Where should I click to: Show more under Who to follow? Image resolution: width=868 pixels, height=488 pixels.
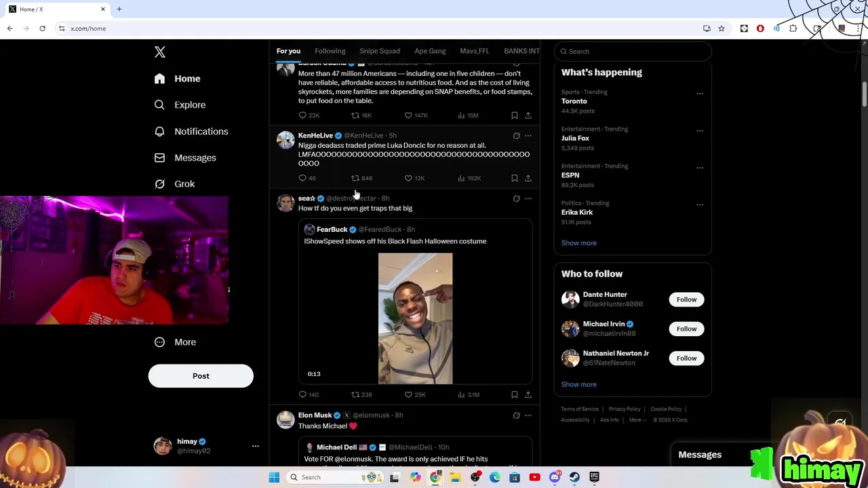(578, 384)
